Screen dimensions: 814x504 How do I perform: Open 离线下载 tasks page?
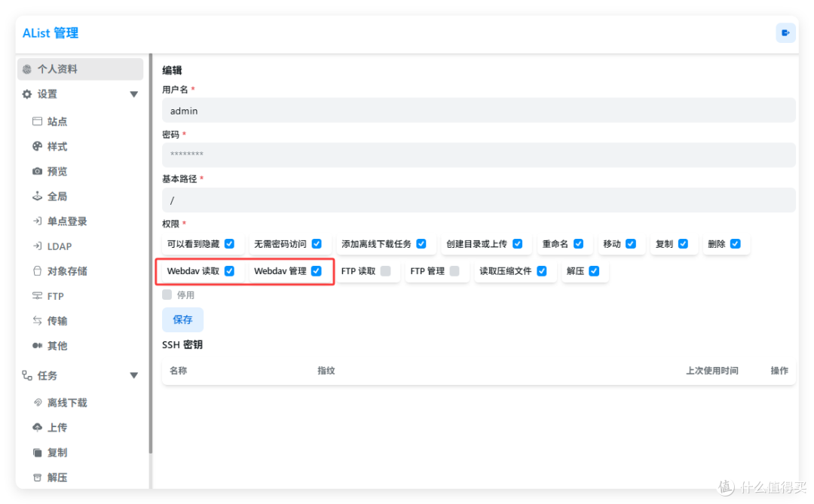tap(67, 402)
